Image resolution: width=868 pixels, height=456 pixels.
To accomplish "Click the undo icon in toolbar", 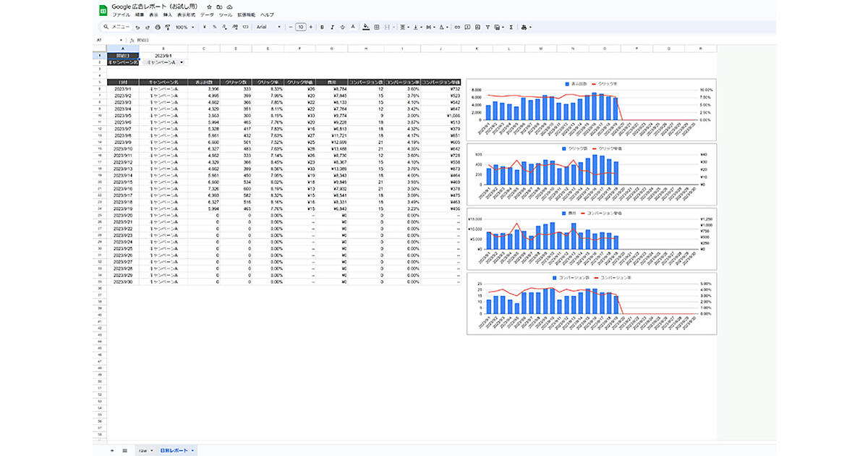I will tap(137, 28).
